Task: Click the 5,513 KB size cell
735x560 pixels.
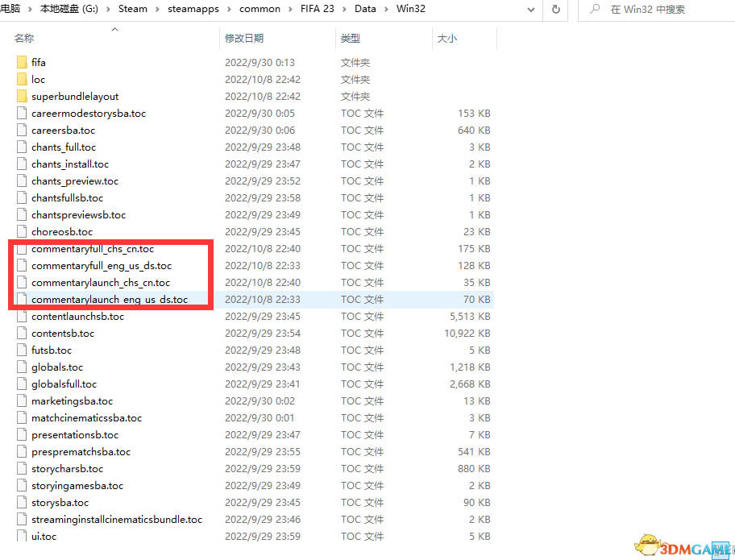Action: point(470,317)
